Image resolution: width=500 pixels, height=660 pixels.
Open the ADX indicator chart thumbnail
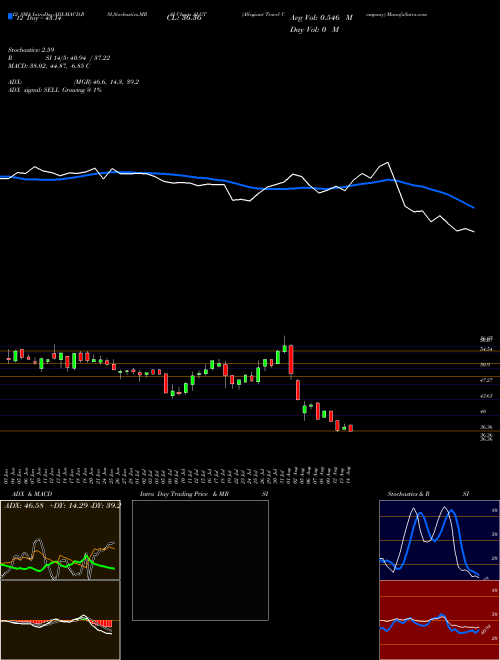tap(60, 540)
